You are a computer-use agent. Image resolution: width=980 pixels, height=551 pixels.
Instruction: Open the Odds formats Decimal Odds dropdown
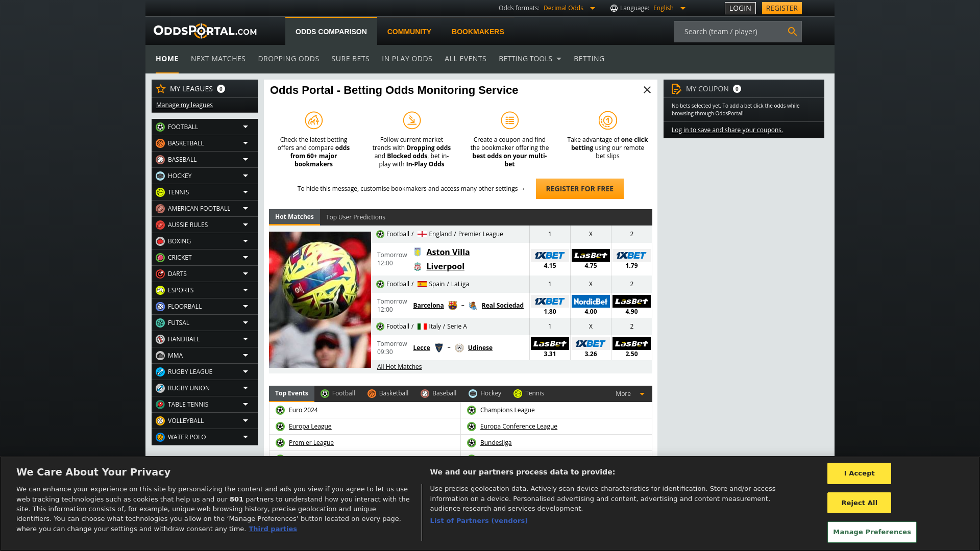(569, 8)
